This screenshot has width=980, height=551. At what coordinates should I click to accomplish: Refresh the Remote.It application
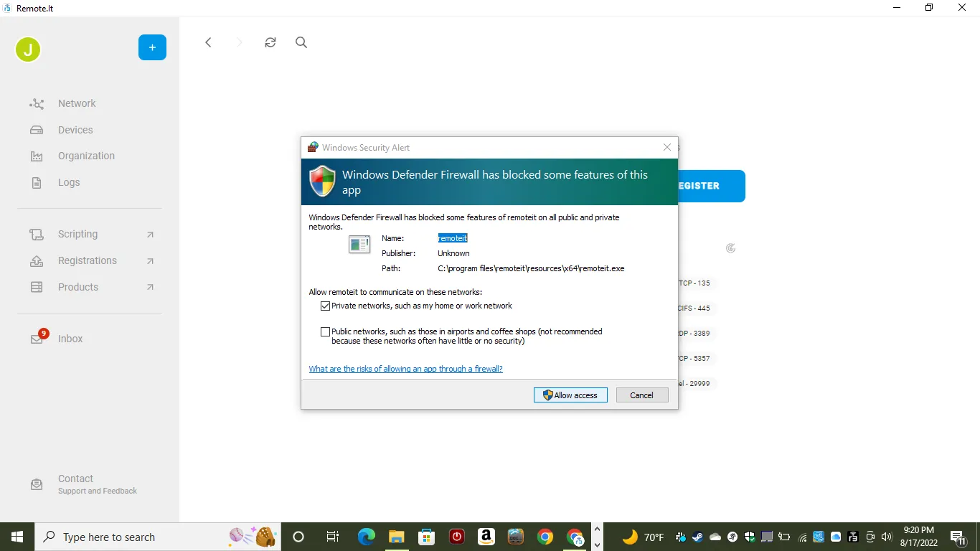coord(270,42)
